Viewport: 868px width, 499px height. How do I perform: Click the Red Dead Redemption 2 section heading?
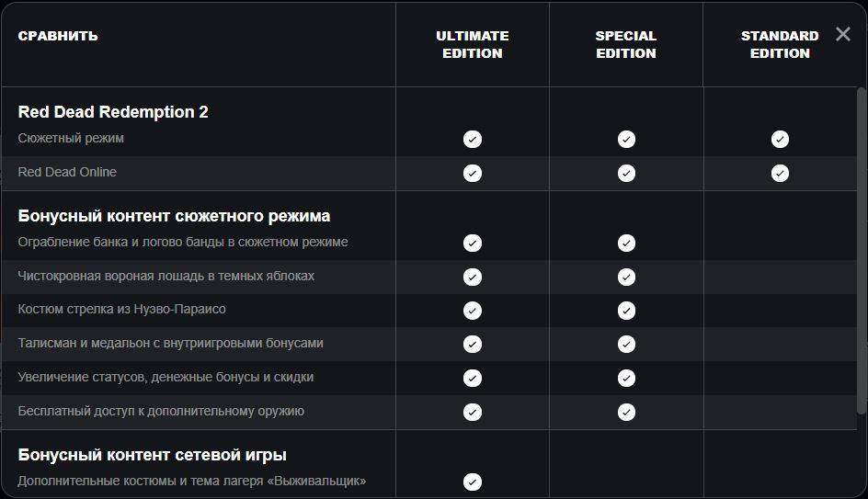[113, 112]
